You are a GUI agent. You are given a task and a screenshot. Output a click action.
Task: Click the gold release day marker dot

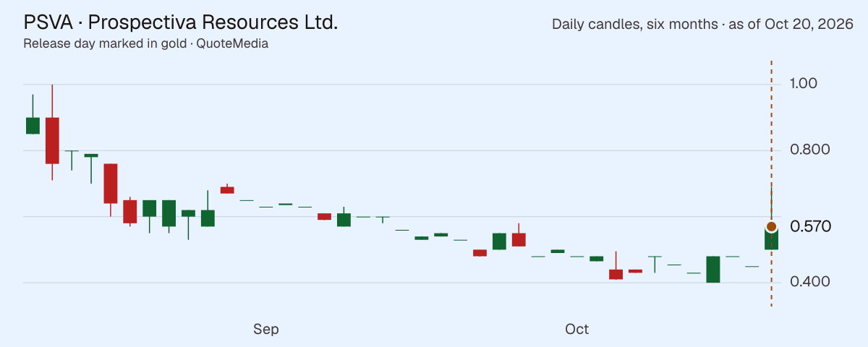[x=771, y=227]
